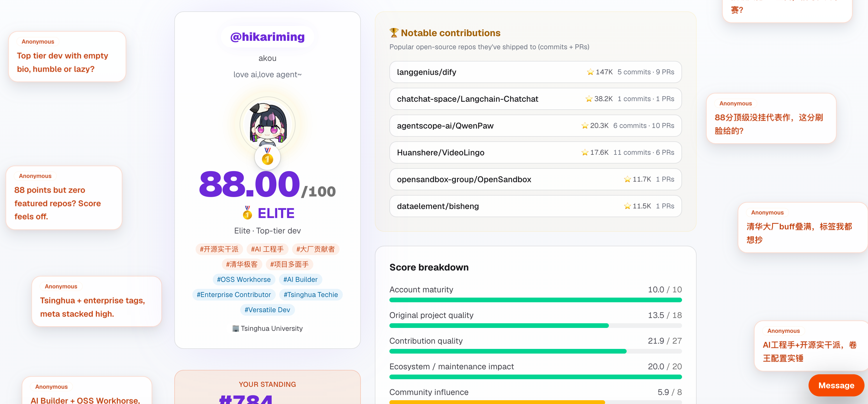This screenshot has width=868, height=404.
Task: Click the 'AI工程手+开源实干派' comment card
Action: click(811, 346)
